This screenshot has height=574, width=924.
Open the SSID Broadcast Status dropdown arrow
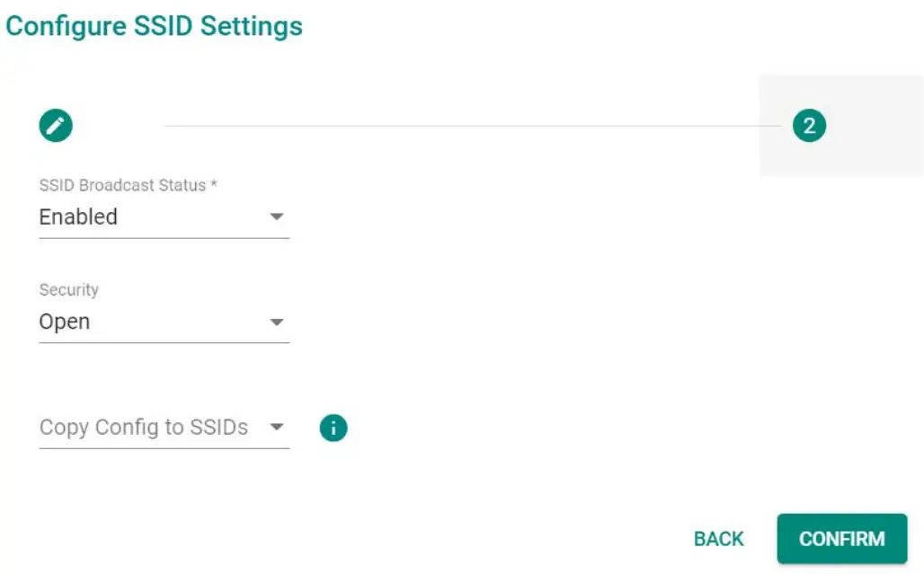coord(279,216)
